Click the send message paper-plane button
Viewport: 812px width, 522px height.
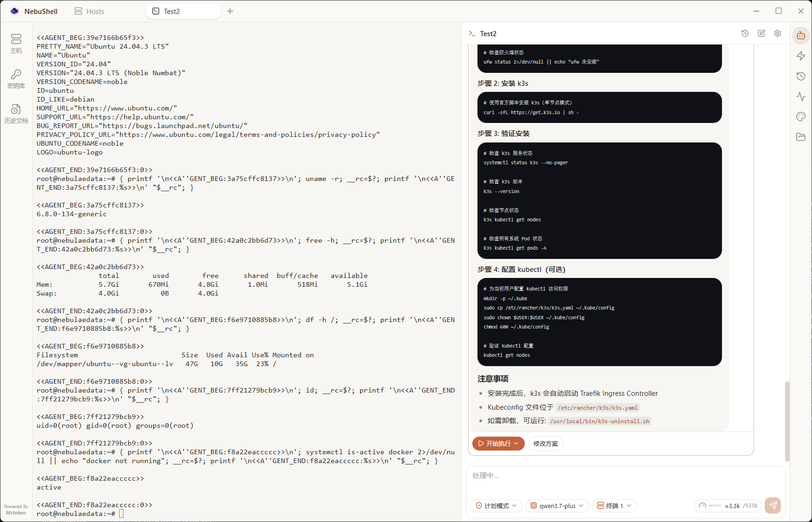[x=773, y=505]
